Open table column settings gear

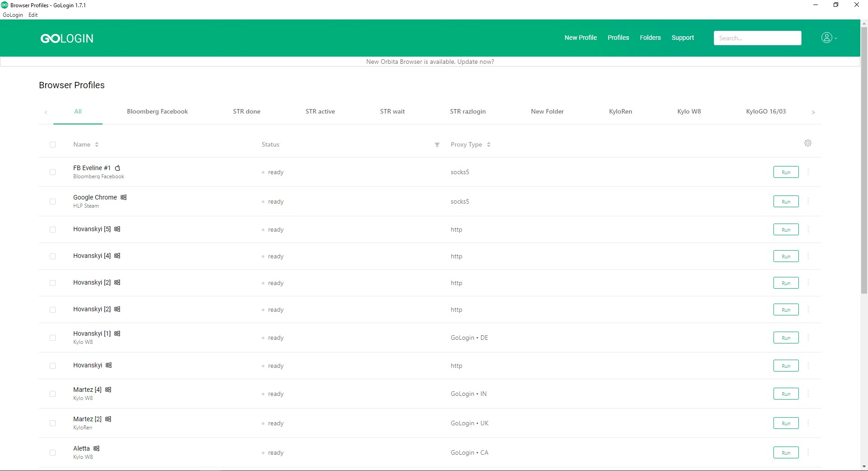808,143
